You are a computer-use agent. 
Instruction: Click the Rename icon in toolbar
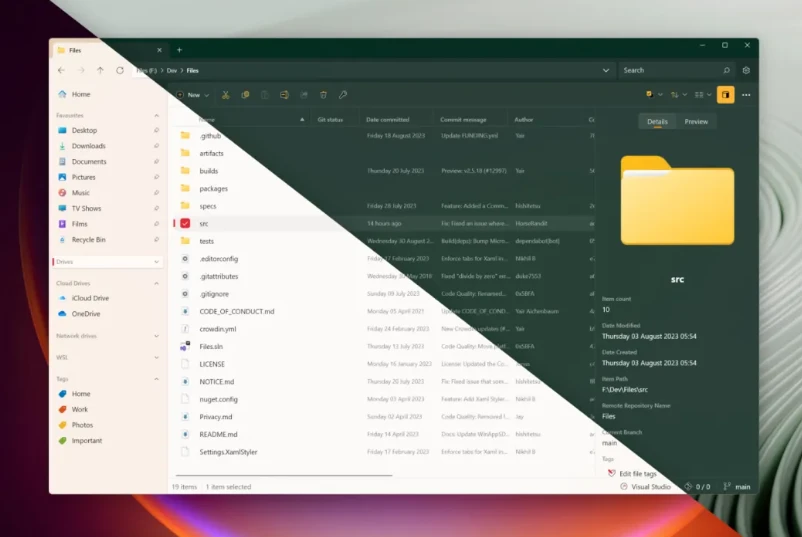284,95
